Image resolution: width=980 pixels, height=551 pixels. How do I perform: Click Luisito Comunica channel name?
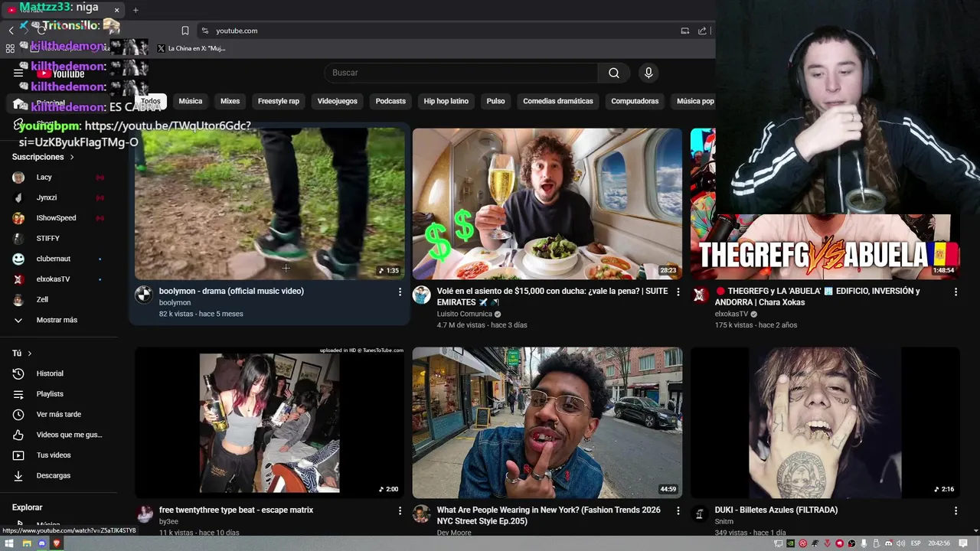coord(464,314)
